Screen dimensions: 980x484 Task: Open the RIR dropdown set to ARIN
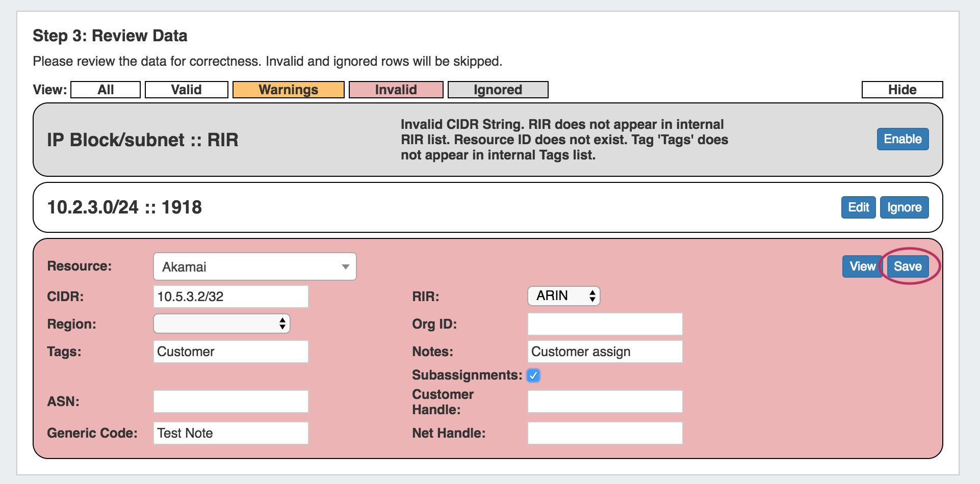point(563,296)
